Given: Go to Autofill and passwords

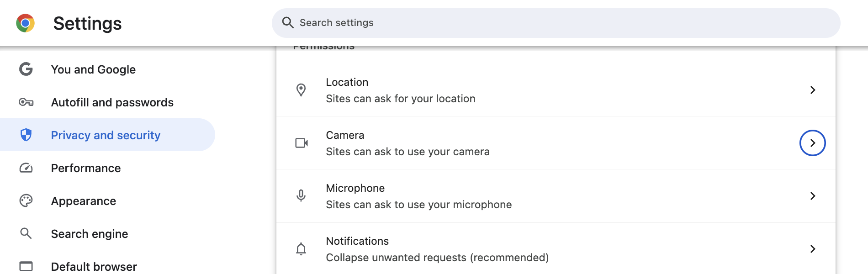Looking at the screenshot, I should click(x=112, y=102).
